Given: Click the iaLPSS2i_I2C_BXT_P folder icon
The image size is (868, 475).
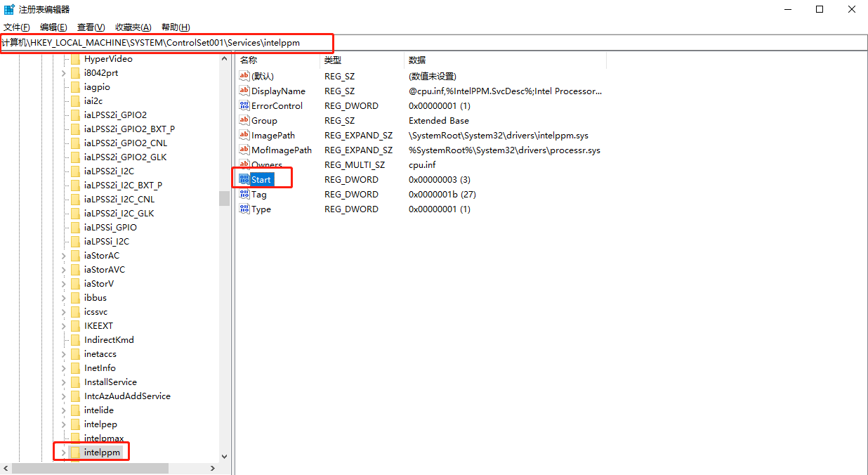Looking at the screenshot, I should [75, 186].
